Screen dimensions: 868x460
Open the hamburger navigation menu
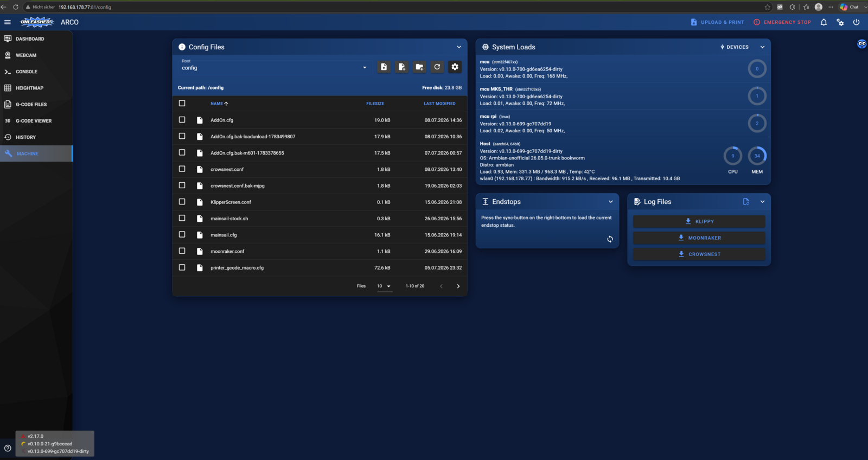(x=8, y=22)
